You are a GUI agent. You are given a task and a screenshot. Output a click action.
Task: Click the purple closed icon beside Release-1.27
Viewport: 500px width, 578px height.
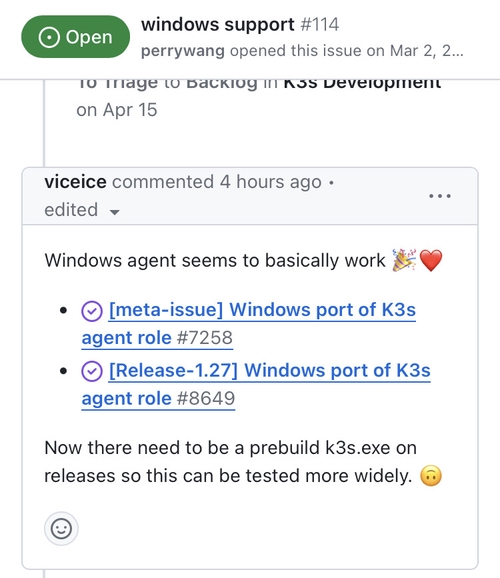click(92, 372)
